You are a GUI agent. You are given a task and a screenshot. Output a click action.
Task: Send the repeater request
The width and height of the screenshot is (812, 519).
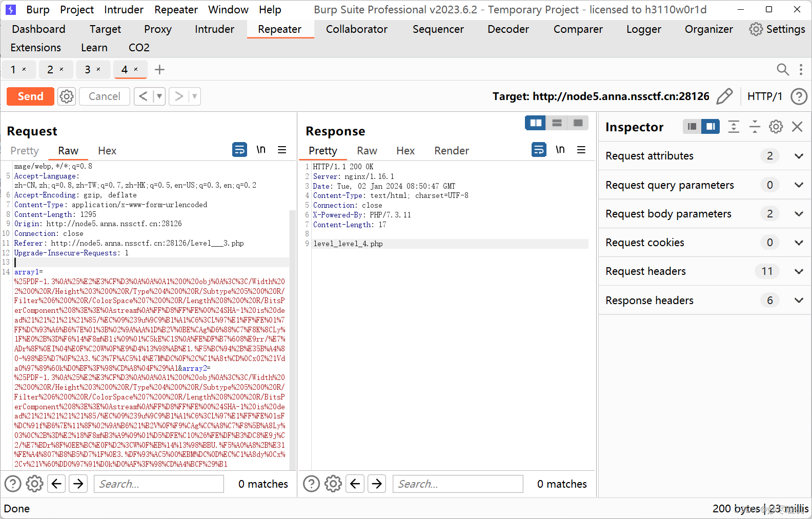click(30, 96)
